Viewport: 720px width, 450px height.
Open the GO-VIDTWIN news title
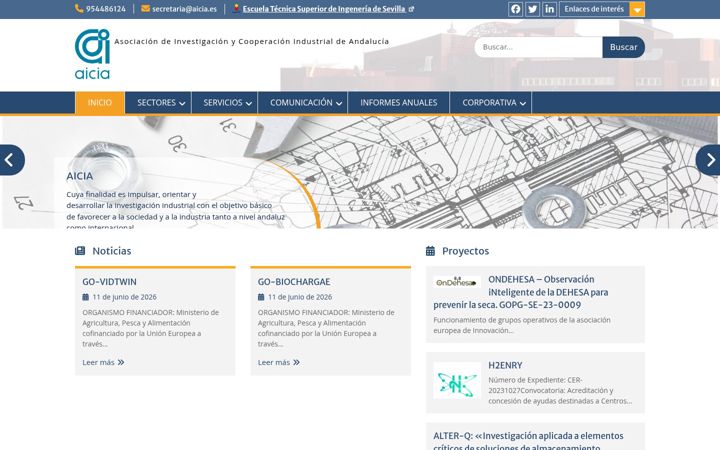pyautogui.click(x=109, y=281)
